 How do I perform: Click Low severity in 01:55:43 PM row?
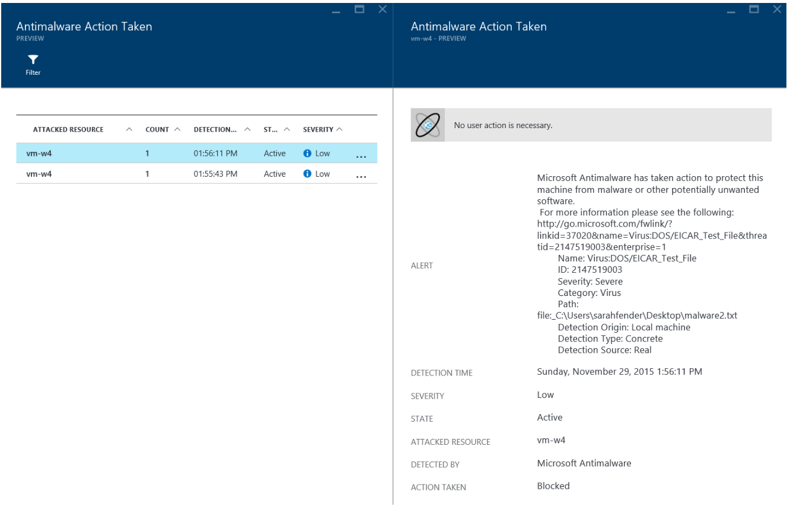point(323,174)
